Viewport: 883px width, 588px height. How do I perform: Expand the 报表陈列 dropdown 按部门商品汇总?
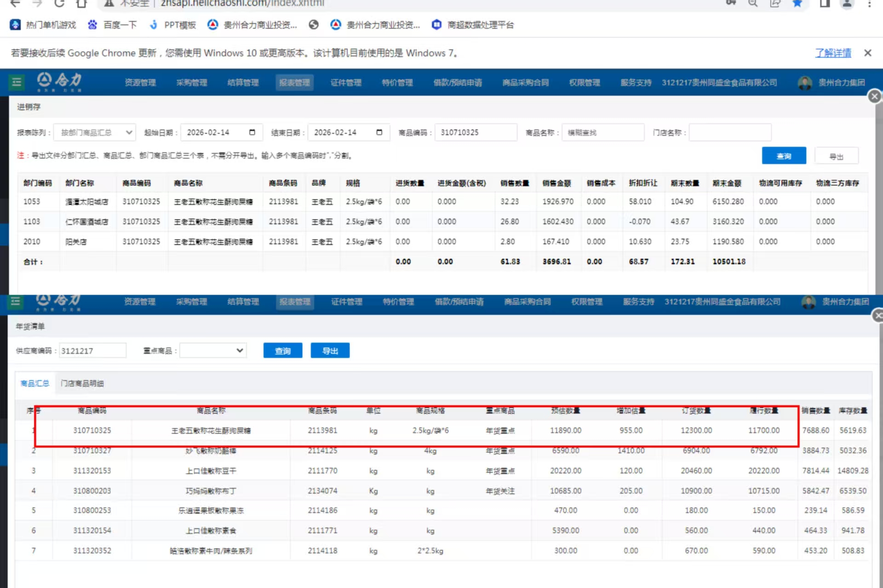(95, 132)
